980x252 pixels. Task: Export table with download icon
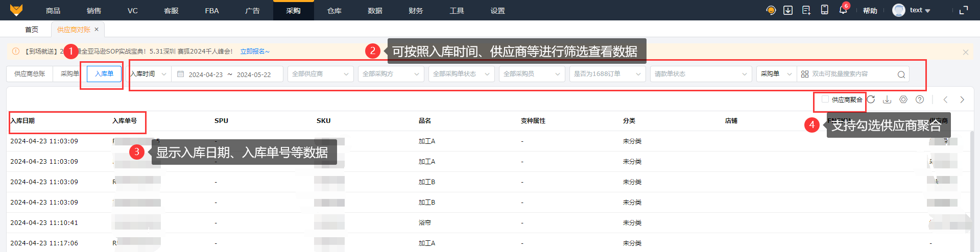coord(887,99)
